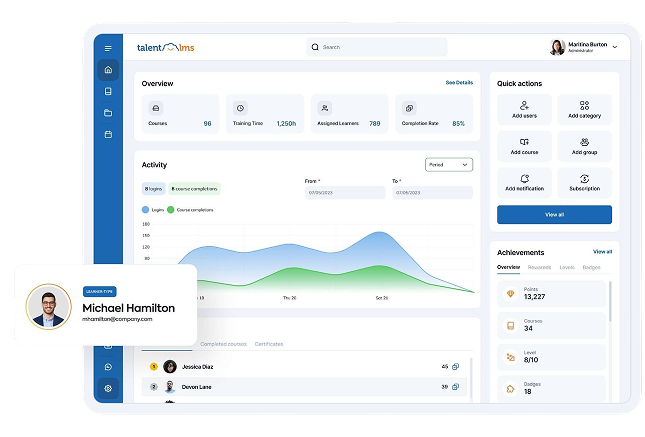Open the folder icon in sidebar
This screenshot has width=645, height=437.
click(x=108, y=113)
